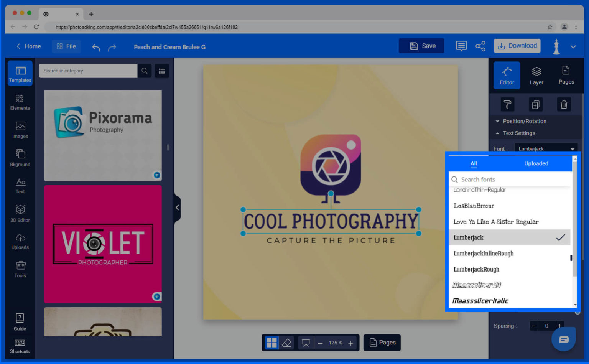Toggle the eraser tool in bottom bar
This screenshot has height=364, width=589.
click(x=286, y=343)
